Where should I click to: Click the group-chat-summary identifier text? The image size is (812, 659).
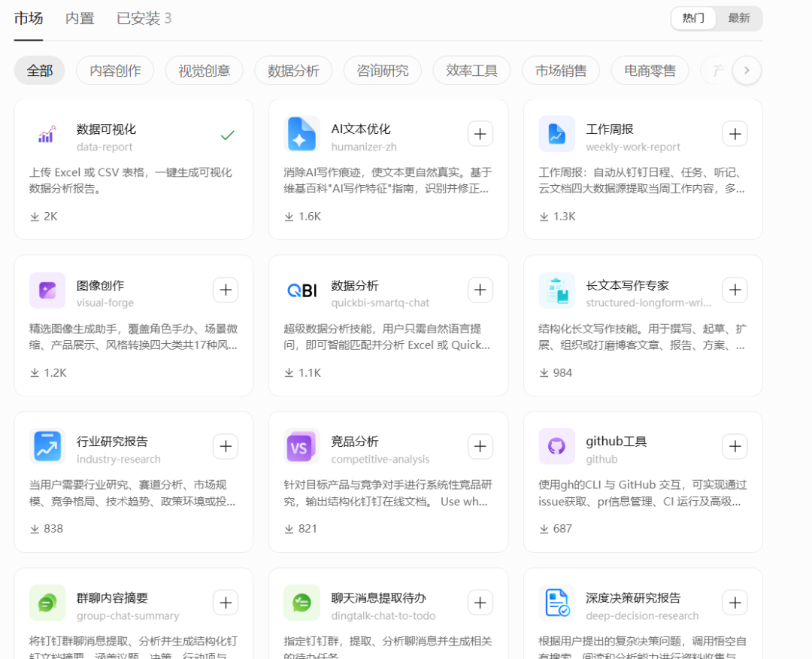[128, 616]
